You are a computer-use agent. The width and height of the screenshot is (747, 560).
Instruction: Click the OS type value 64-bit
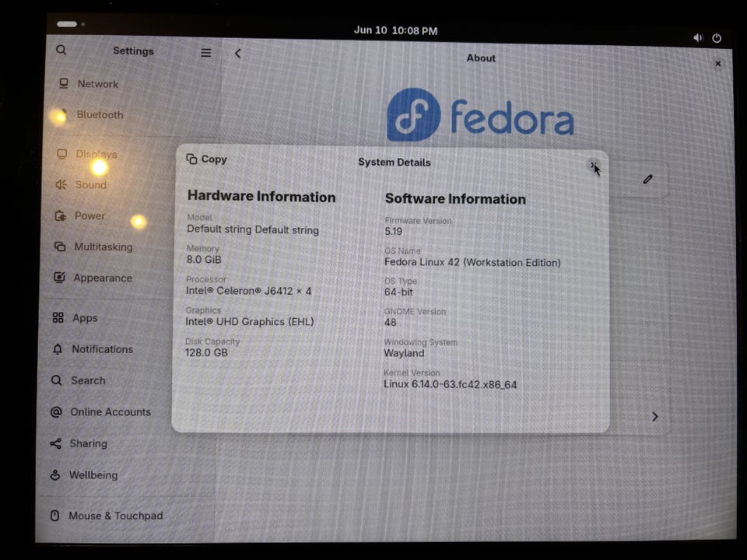click(398, 292)
